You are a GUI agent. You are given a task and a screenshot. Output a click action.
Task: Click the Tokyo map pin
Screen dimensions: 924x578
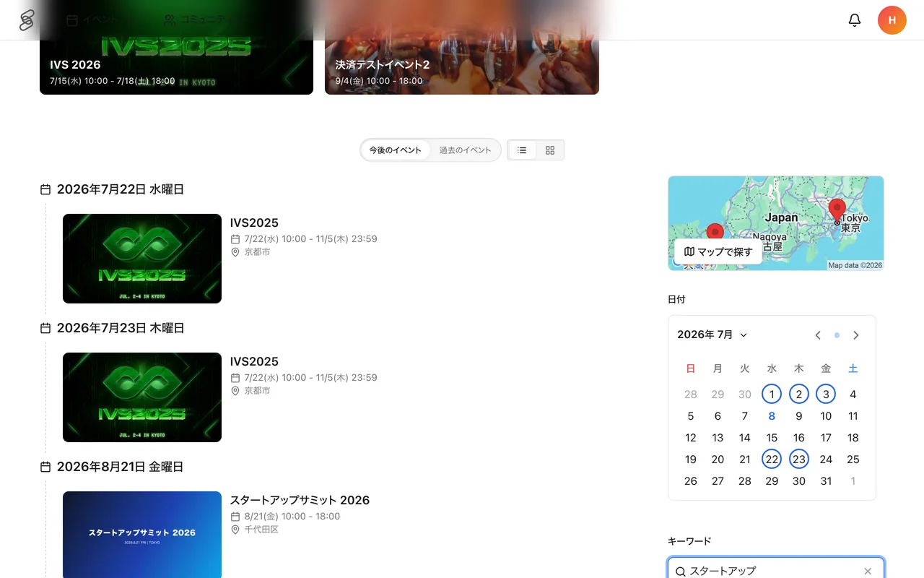(837, 211)
